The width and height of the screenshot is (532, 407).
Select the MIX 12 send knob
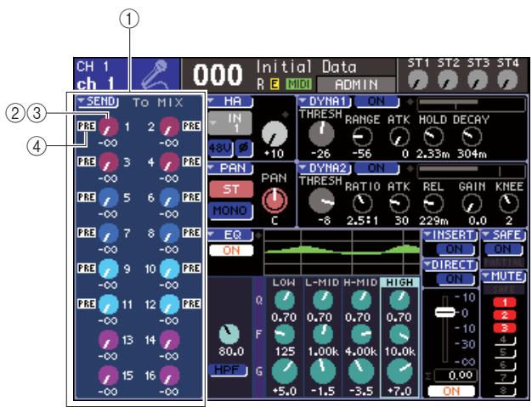pyautogui.click(x=170, y=305)
